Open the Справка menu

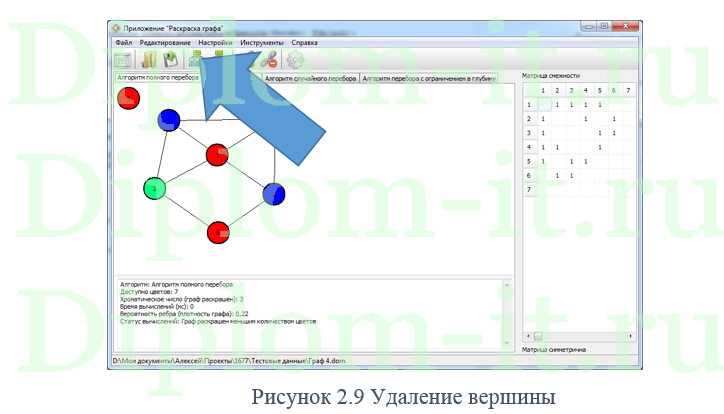coord(305,43)
